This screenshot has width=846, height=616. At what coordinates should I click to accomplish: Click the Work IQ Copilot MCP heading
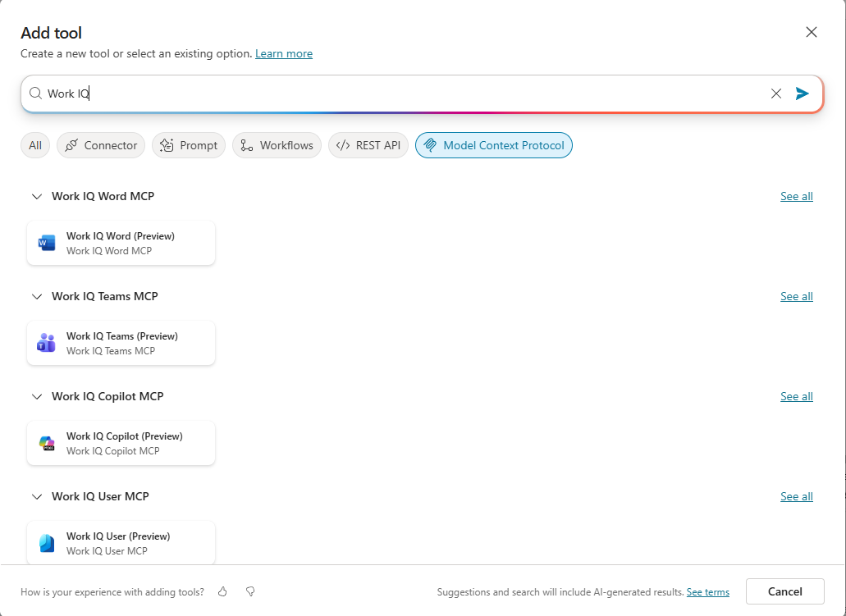coord(107,396)
